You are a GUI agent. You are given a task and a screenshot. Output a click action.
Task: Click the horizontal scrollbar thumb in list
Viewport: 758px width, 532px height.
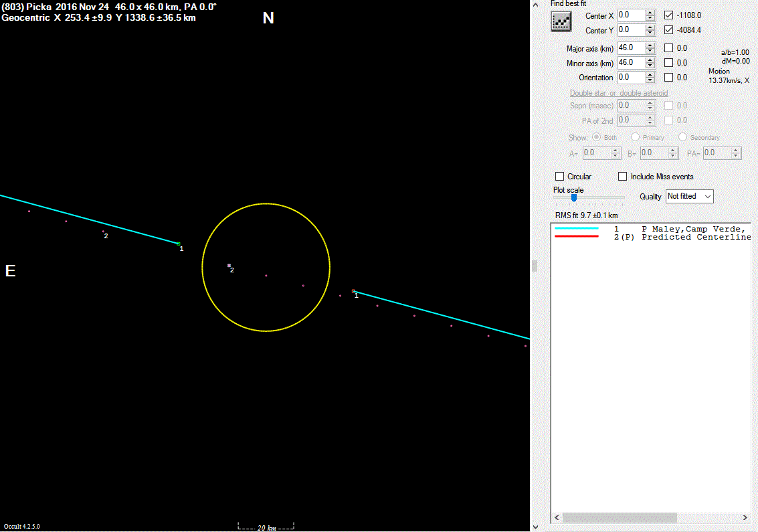click(x=620, y=517)
